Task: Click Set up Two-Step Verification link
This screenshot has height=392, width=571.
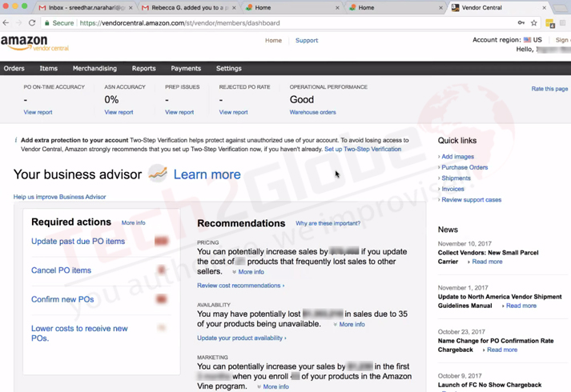Action: (362, 150)
